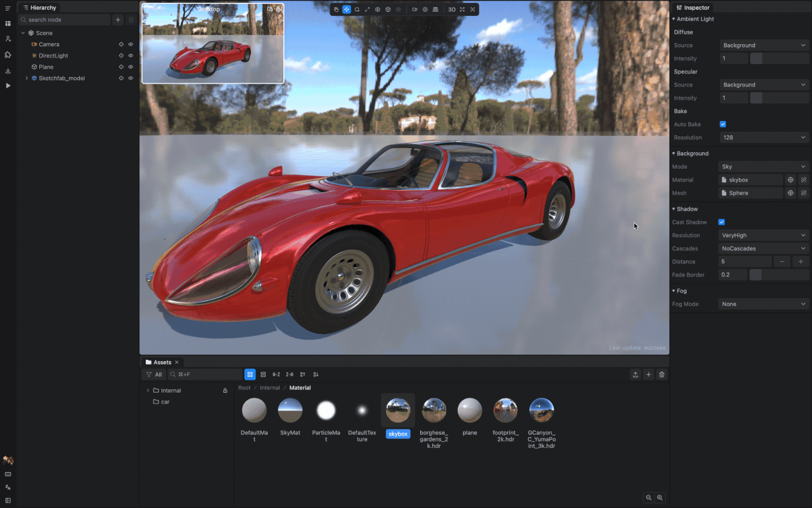Toggle the lock icon in camera preview
The width and height of the screenshot is (812, 508).
point(279,9)
